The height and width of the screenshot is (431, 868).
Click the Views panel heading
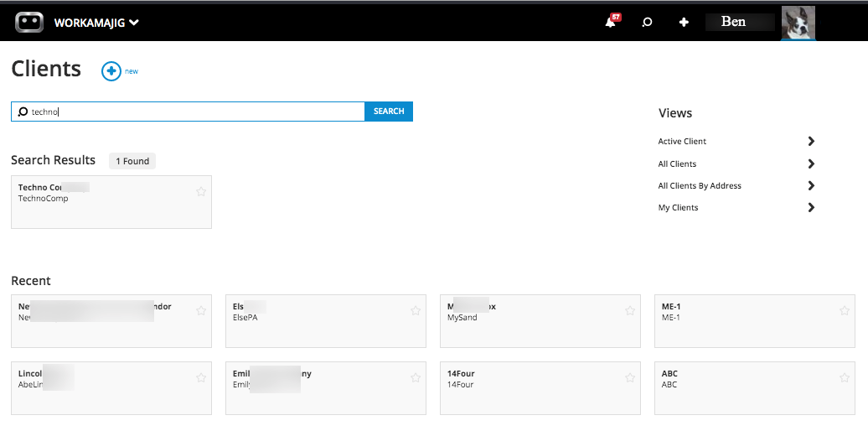675,113
